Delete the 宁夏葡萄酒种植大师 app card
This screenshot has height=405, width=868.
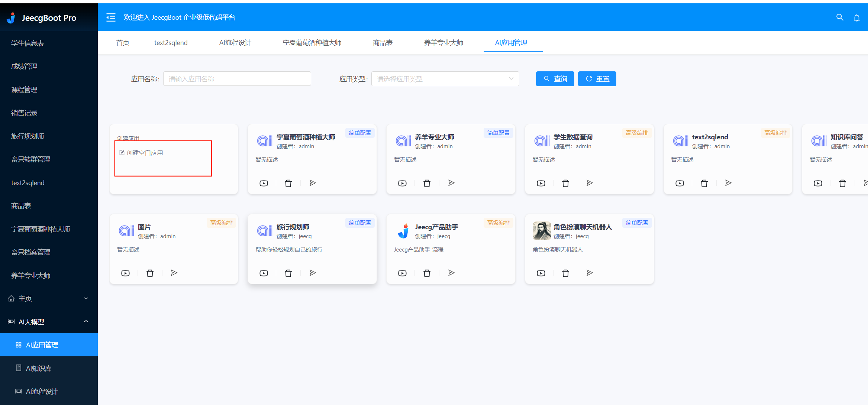click(288, 183)
